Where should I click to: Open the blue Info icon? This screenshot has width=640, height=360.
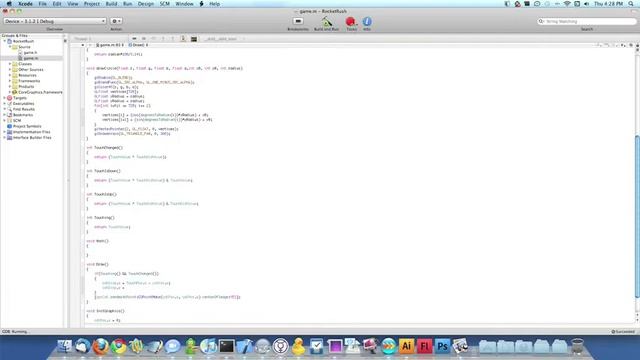[x=367, y=21]
